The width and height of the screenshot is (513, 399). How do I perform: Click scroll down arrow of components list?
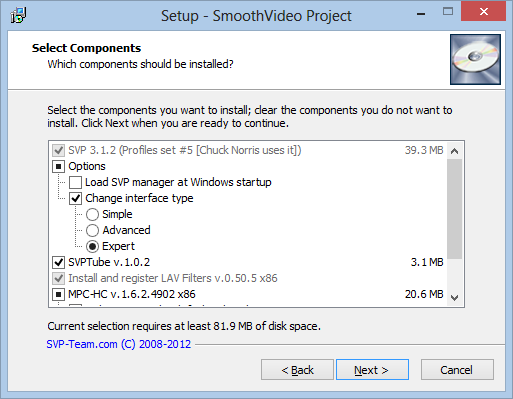(x=454, y=298)
